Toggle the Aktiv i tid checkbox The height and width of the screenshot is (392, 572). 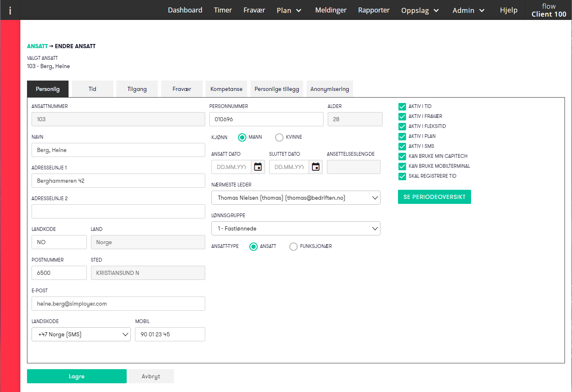pos(402,106)
